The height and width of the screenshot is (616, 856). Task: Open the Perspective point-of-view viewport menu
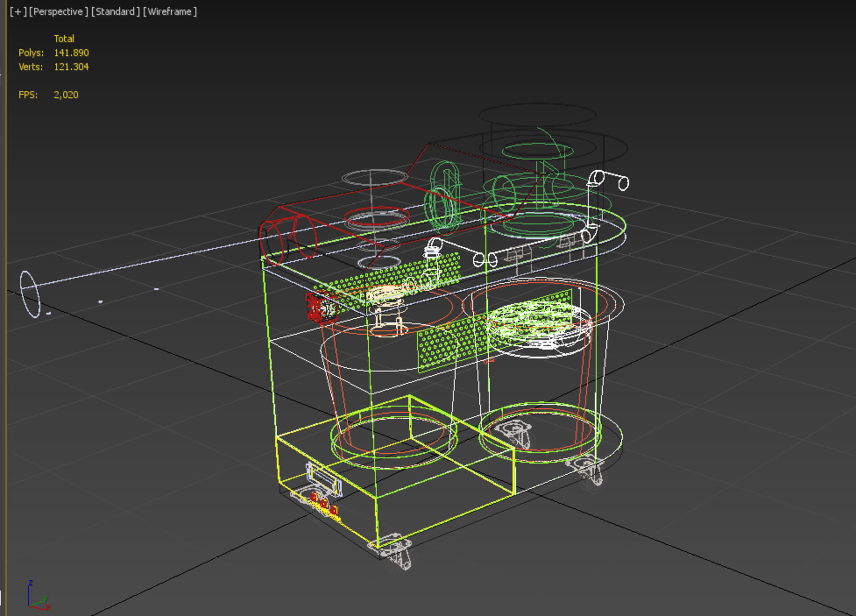click(58, 12)
